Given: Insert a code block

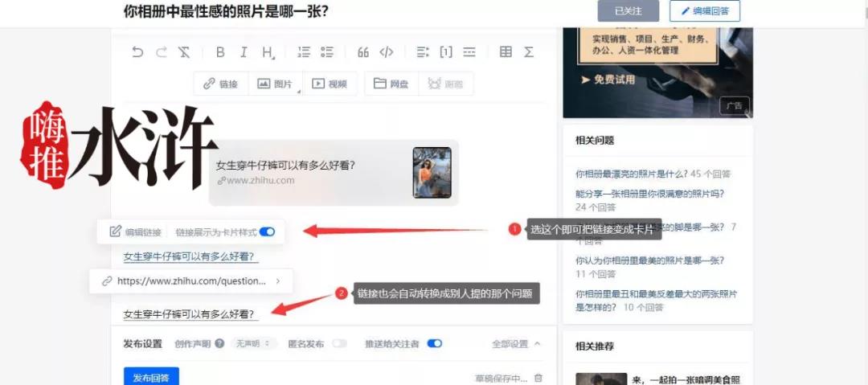Looking at the screenshot, I should tap(387, 52).
